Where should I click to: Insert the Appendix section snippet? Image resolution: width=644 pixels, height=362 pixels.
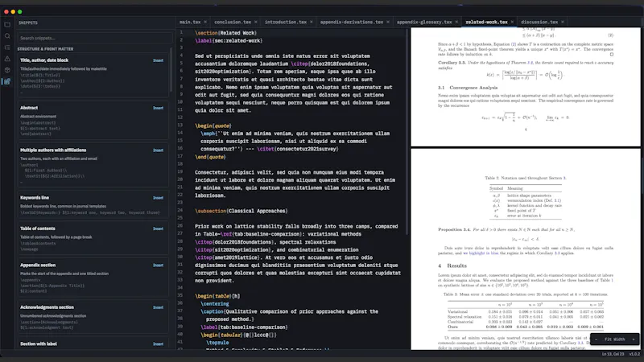coord(158,265)
